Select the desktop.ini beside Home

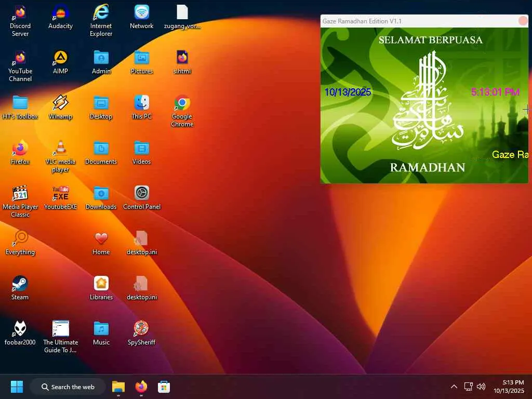141,243
